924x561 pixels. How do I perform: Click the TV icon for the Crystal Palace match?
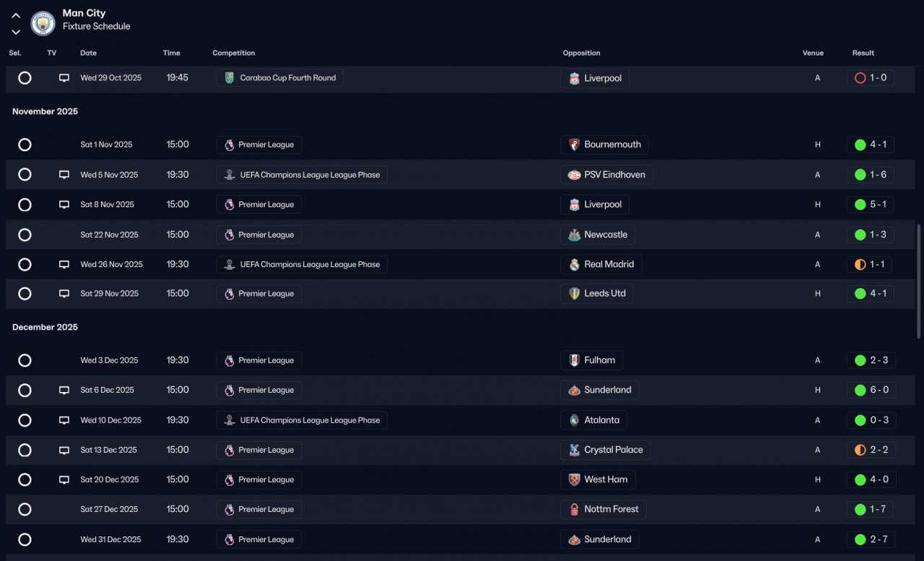pos(64,450)
